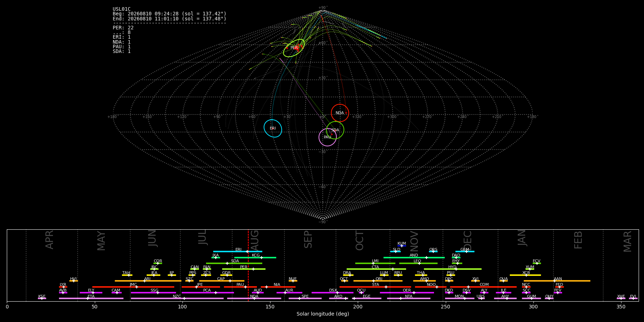Viewport: 644px width, 322px height.
Task: Select the SLD shower bar in timeline
Action: (396, 252)
